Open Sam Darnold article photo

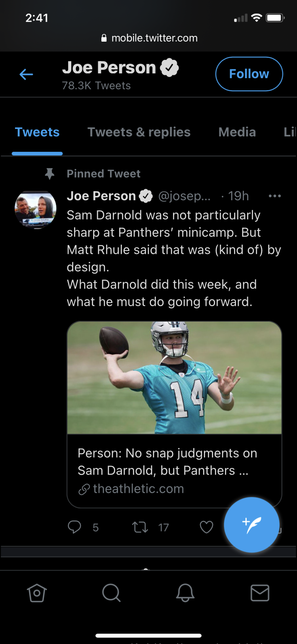click(174, 378)
